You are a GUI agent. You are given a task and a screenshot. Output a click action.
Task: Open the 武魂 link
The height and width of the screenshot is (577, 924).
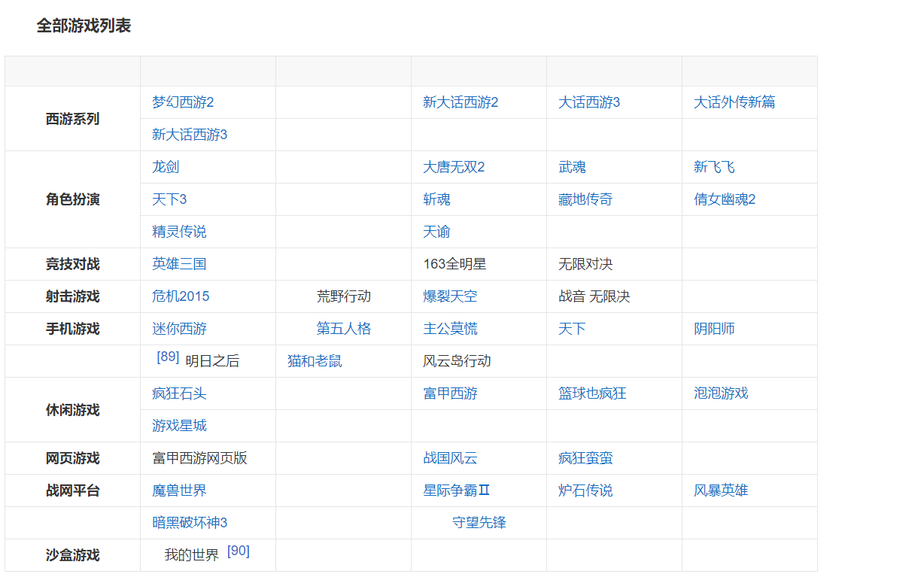(572, 167)
